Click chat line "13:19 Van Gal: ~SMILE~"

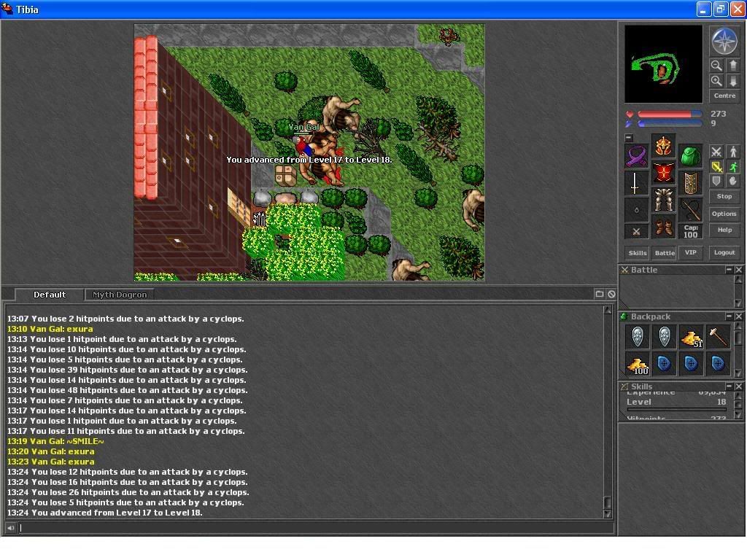tap(55, 441)
